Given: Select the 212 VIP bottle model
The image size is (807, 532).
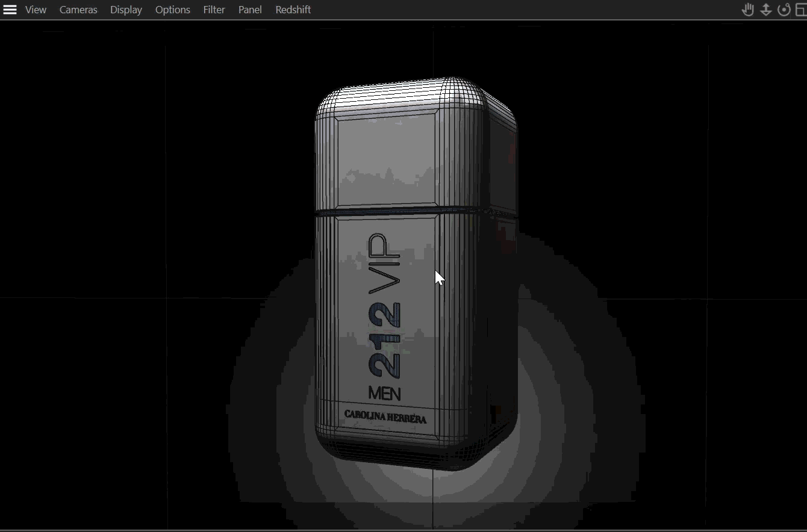Looking at the screenshot, I should [416, 274].
